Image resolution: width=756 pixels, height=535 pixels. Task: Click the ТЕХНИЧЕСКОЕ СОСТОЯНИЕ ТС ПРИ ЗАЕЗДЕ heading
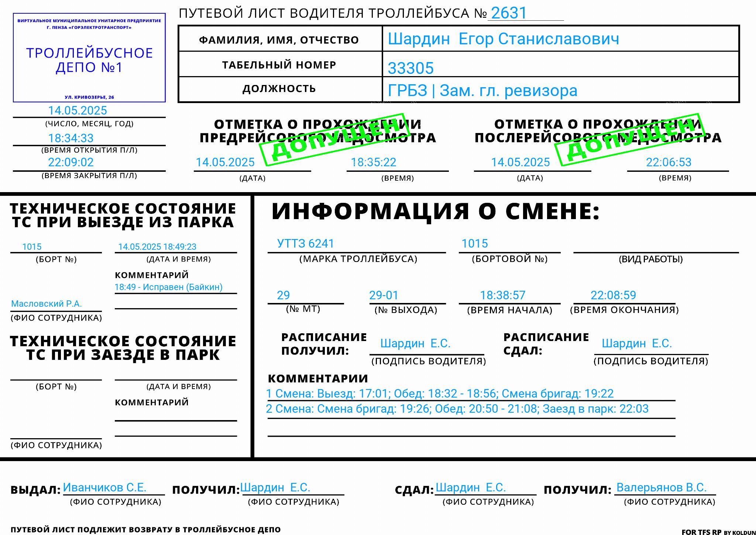[123, 348]
